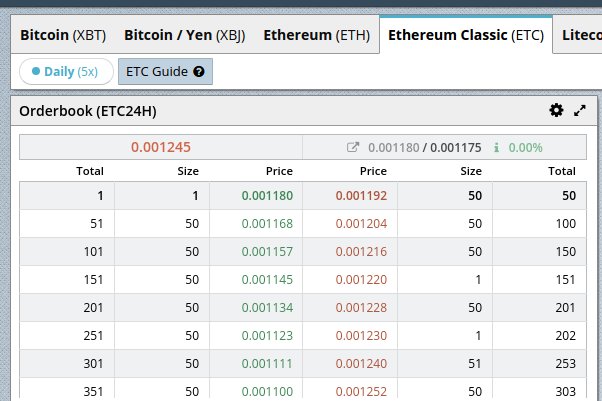Select ask price 0.001252
Screen dimensions: 602x401
[361, 392]
